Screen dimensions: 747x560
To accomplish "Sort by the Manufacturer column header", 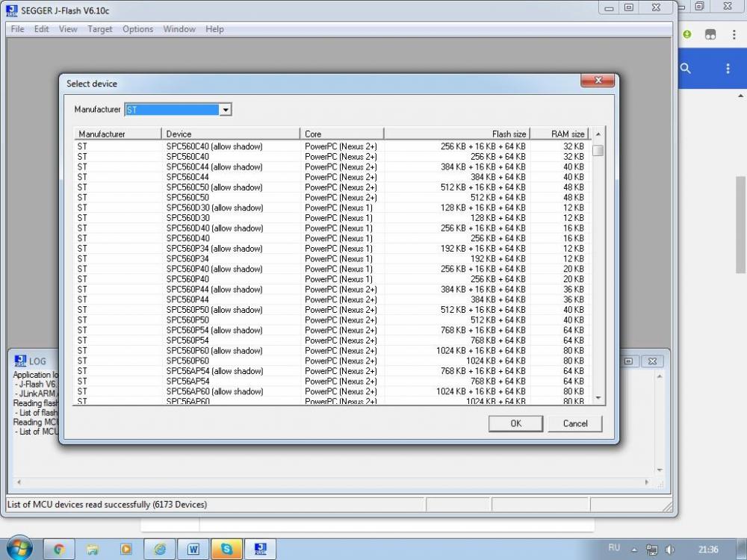I will [117, 134].
